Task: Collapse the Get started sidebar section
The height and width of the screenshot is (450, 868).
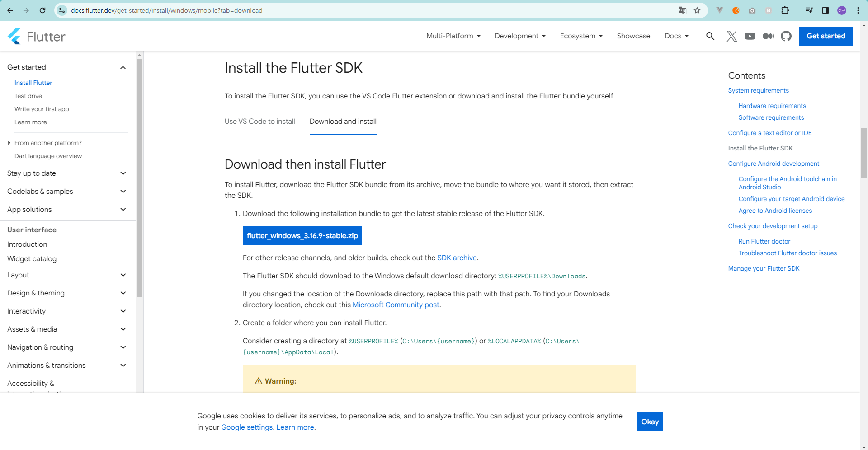Action: (123, 67)
